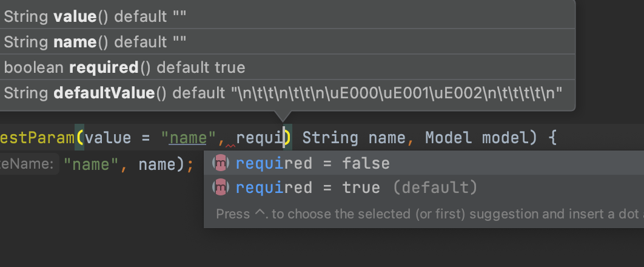Viewport: 644px width, 267px height.
Task: Select the "required = false" completion suggestion
Action: pos(424,163)
